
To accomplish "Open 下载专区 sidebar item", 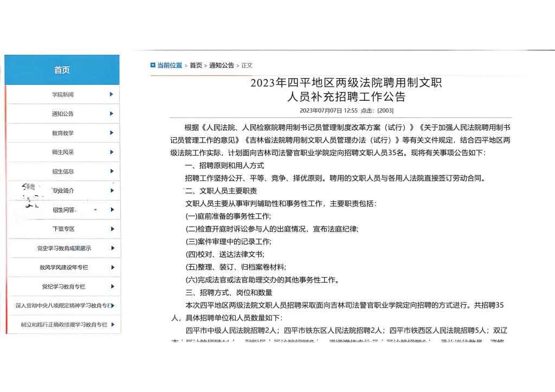I will click(63, 229).
